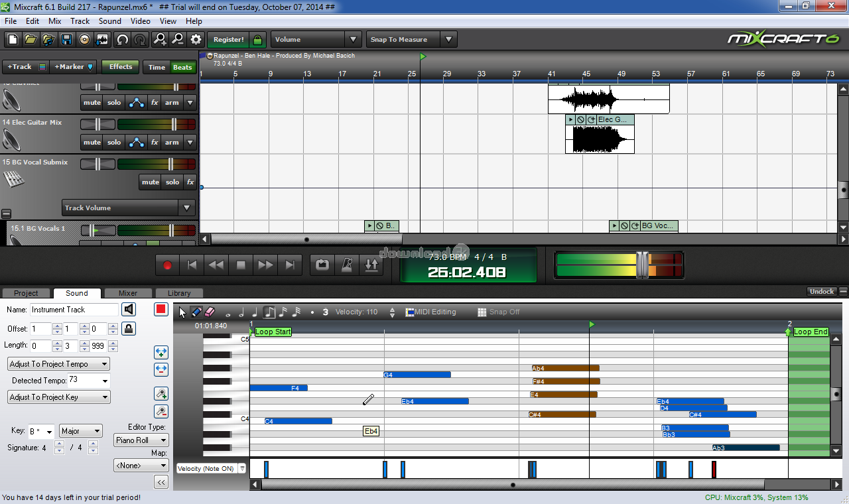The height and width of the screenshot is (504, 849).
Task: Select the eraser tool in piano roll
Action: pyautogui.click(x=210, y=312)
